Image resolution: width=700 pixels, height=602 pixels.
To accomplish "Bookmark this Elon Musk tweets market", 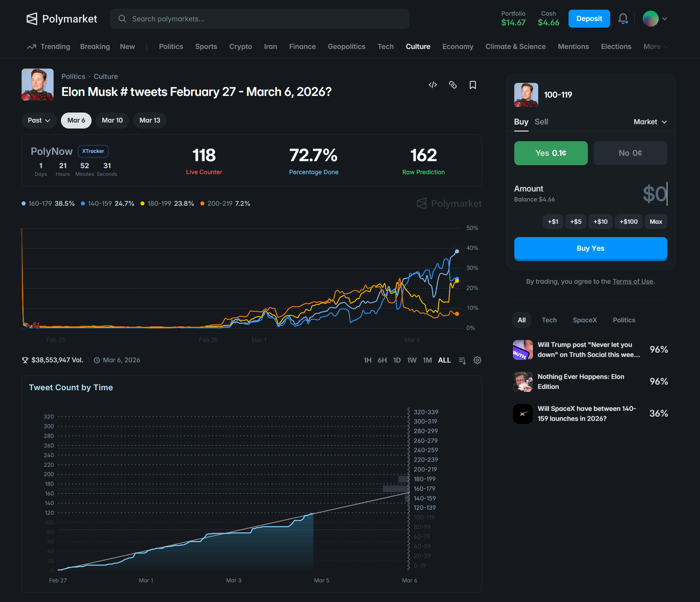I will 473,85.
